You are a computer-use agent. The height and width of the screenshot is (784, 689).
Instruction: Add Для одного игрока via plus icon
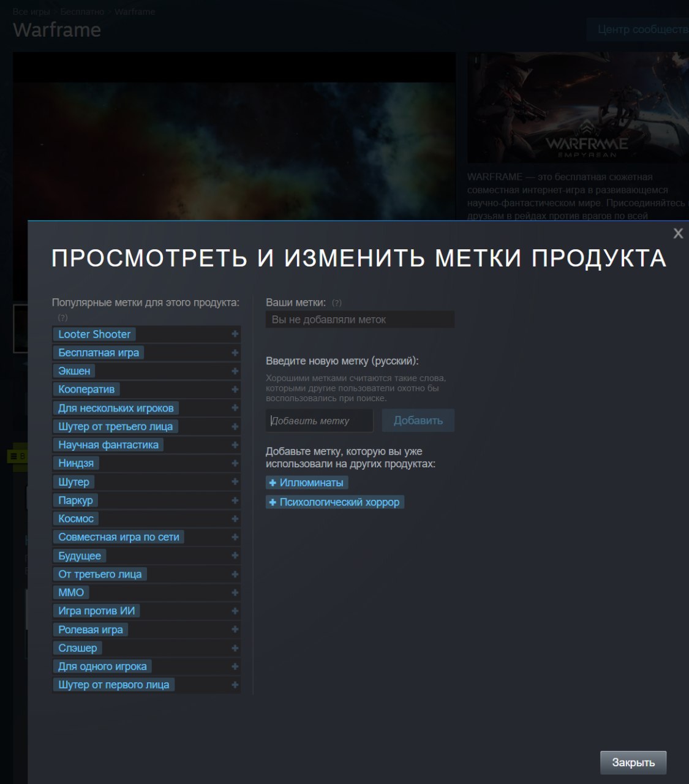coord(235,666)
